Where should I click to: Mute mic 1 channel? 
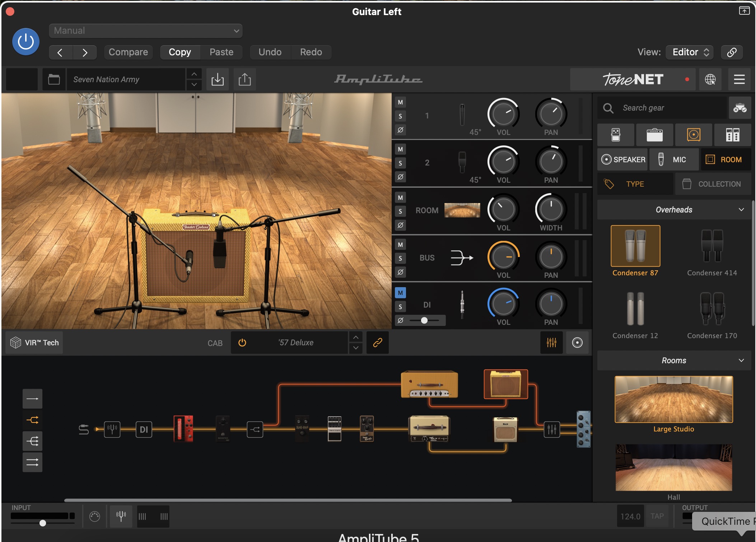pyautogui.click(x=400, y=102)
